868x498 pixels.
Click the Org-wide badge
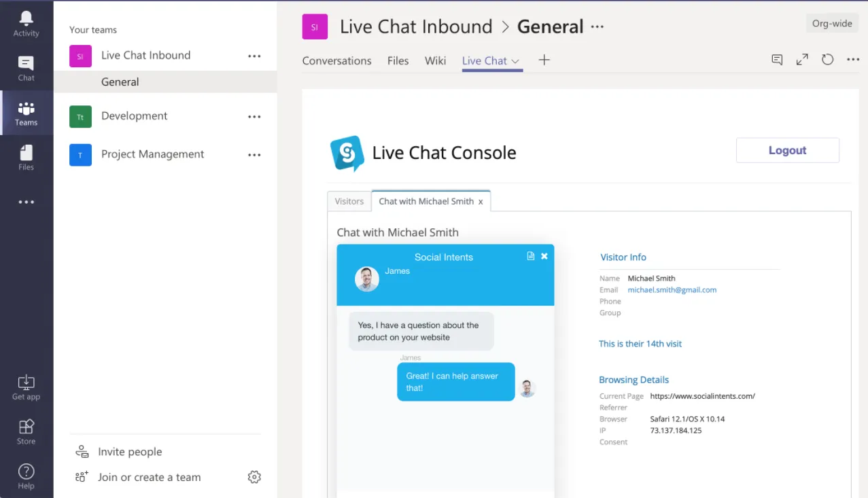pyautogui.click(x=832, y=24)
